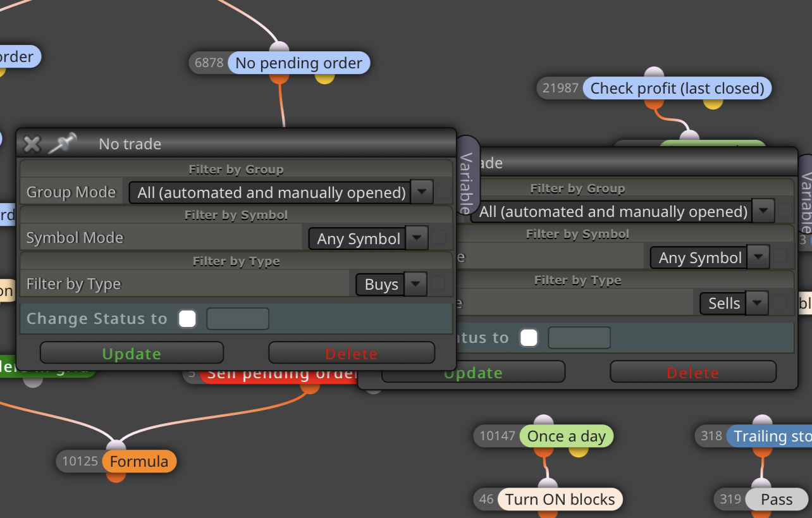
Task: Pin the No trade dialog with the pushpin icon
Action: (63, 144)
